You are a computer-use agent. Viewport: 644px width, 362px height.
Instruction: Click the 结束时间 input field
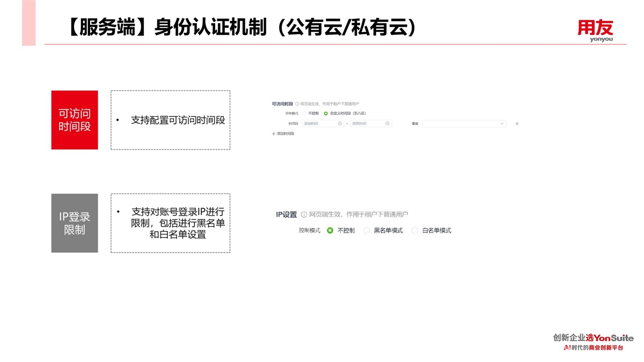[x=368, y=123]
